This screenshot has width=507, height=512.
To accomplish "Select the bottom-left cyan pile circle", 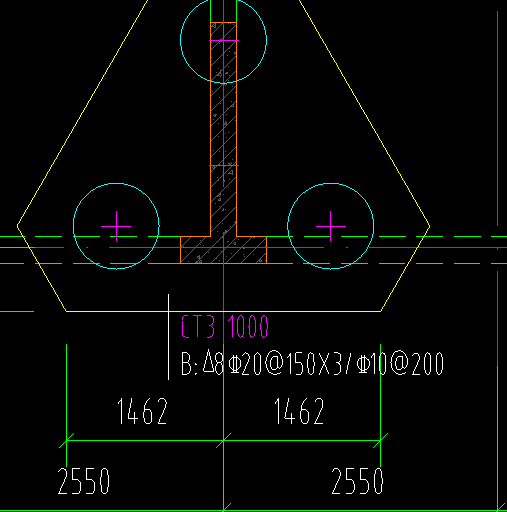I will click(x=116, y=226).
